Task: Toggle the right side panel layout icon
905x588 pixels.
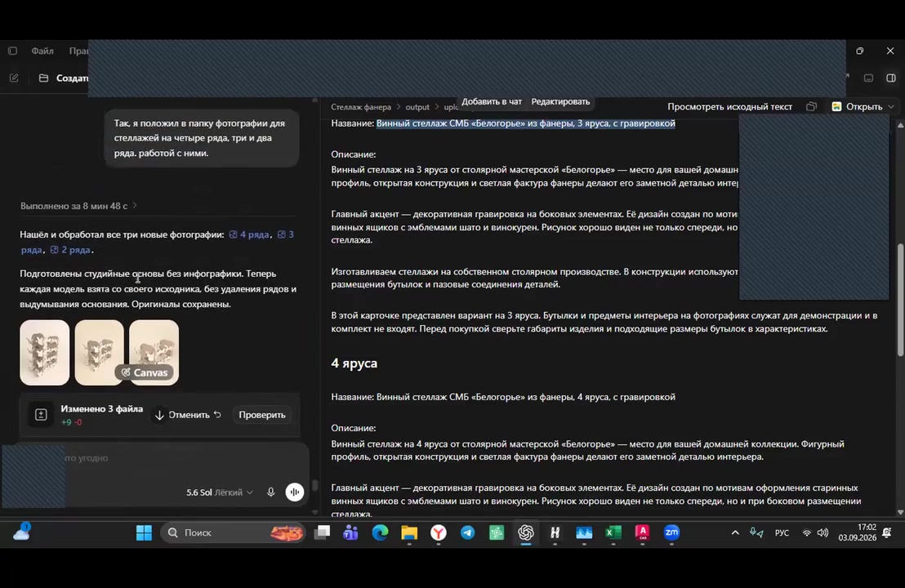Action: [890, 78]
